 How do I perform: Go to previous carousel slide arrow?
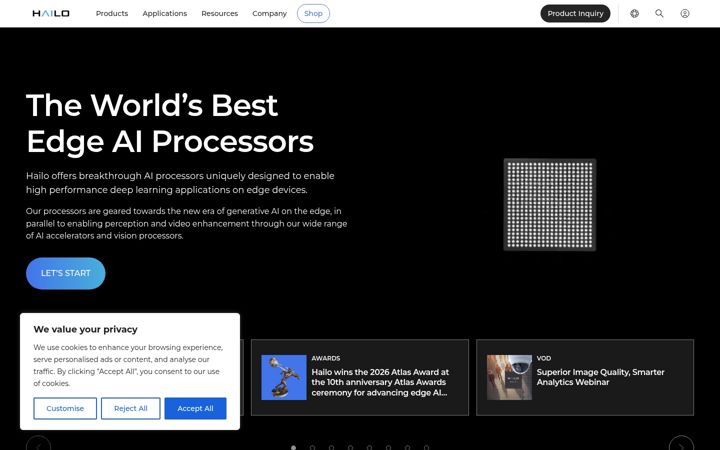[x=39, y=445]
